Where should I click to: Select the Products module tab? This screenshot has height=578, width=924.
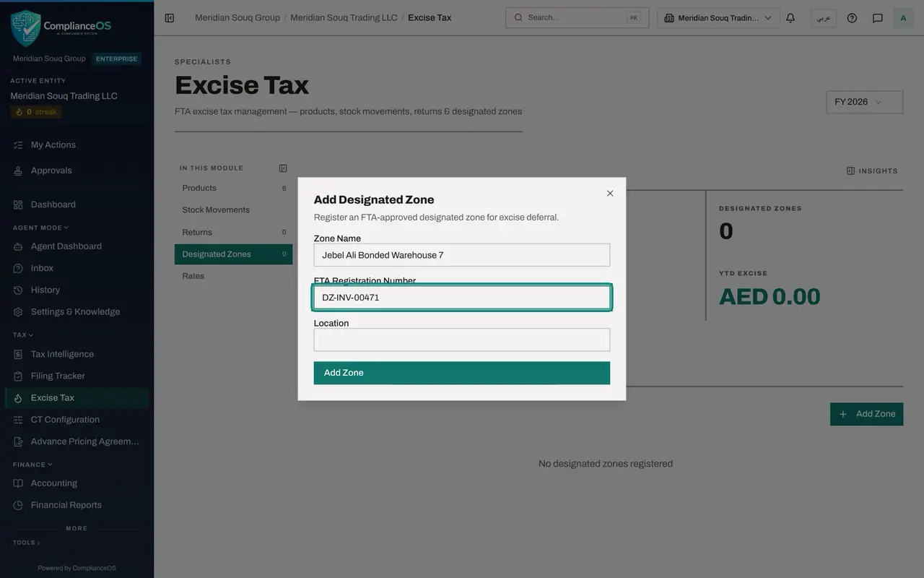[233, 188]
